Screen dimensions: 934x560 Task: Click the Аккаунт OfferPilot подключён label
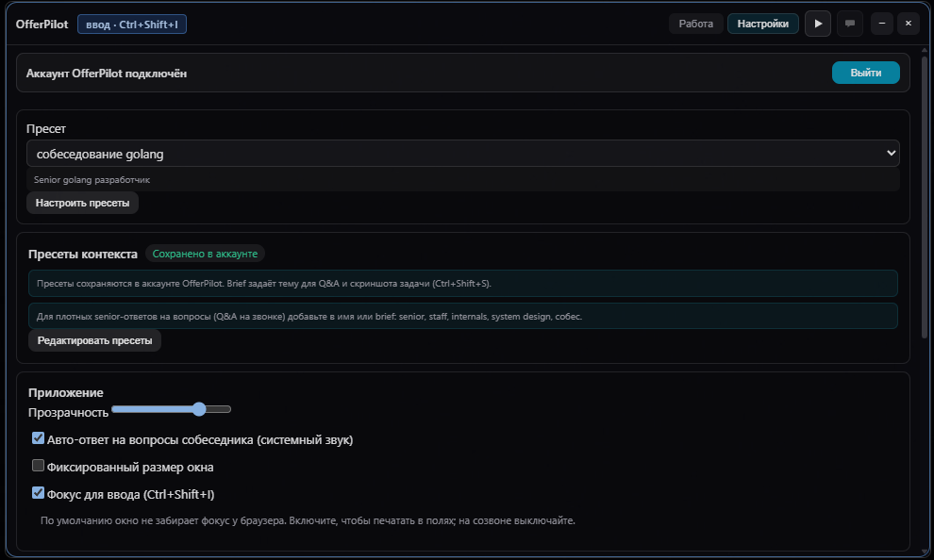point(106,74)
